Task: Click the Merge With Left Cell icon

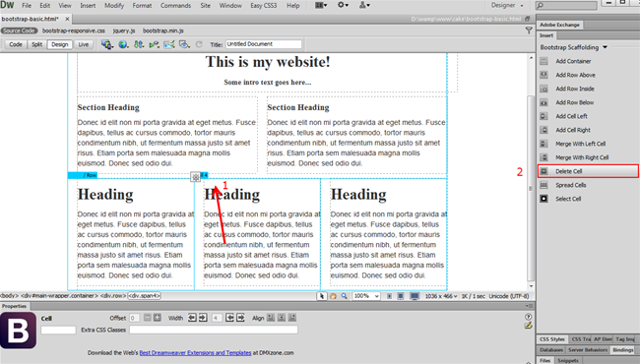Action: click(544, 144)
